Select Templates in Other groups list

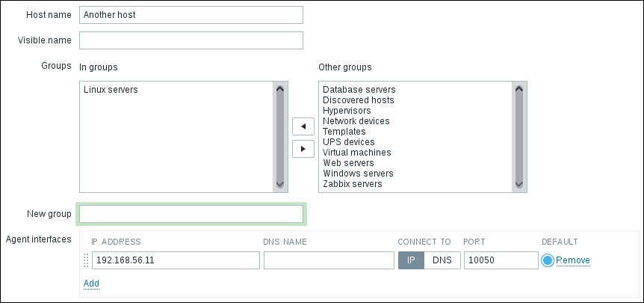pyautogui.click(x=344, y=132)
